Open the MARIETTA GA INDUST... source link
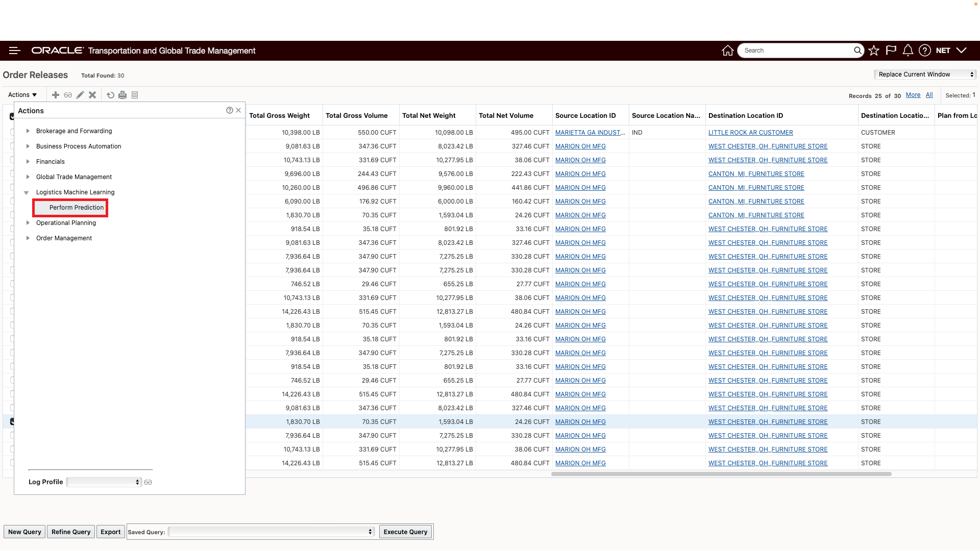Viewport: 980px width, 551px height. (x=590, y=133)
